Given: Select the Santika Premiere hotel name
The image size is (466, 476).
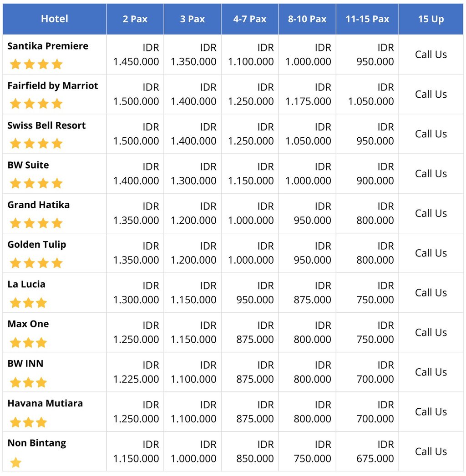Looking at the screenshot, I should (x=48, y=46).
